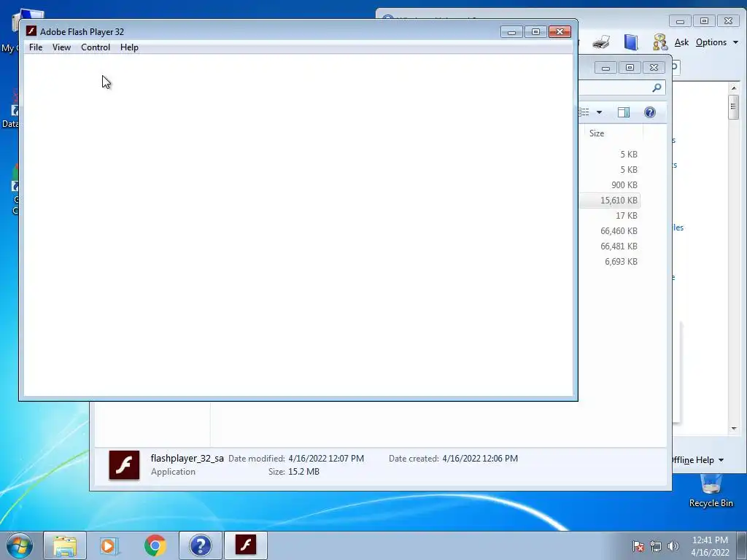Click the Action Center flag tray icon
The image size is (747, 560).
[x=638, y=546]
